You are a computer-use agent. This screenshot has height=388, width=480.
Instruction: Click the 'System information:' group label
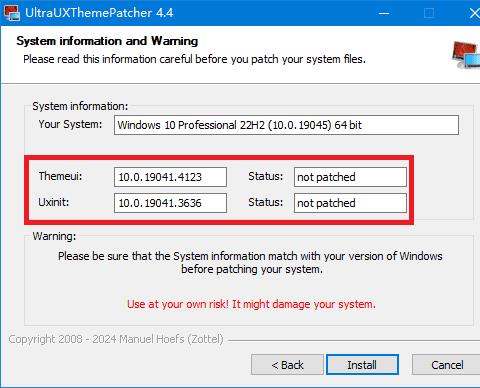[x=80, y=106]
